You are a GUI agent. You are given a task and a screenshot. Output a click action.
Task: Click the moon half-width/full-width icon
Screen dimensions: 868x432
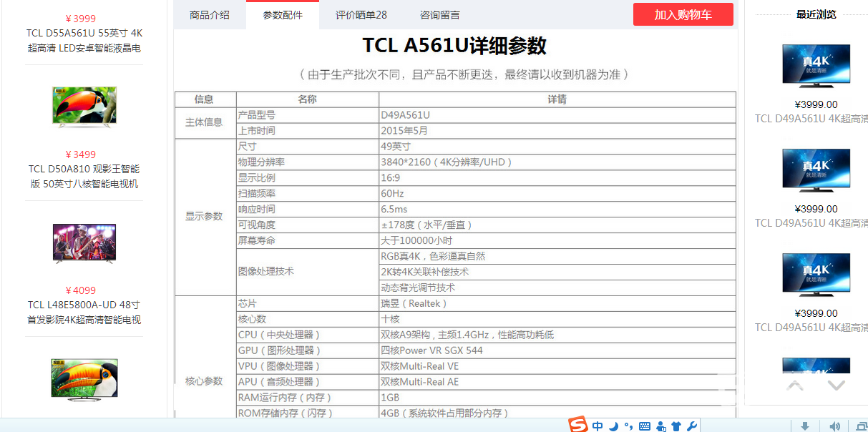(614, 426)
